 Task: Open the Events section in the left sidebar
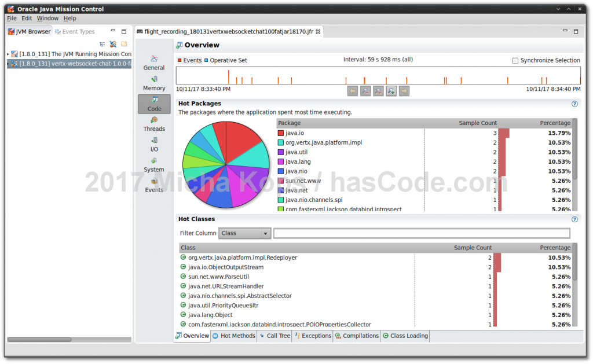153,185
